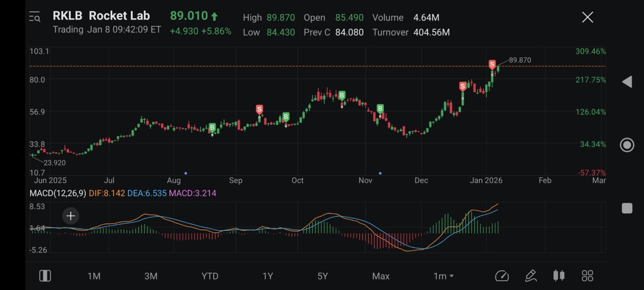Viewport: 644px width, 290px height.
Task: Tap the +4.930 +5.86% change value
Action: pos(200,31)
